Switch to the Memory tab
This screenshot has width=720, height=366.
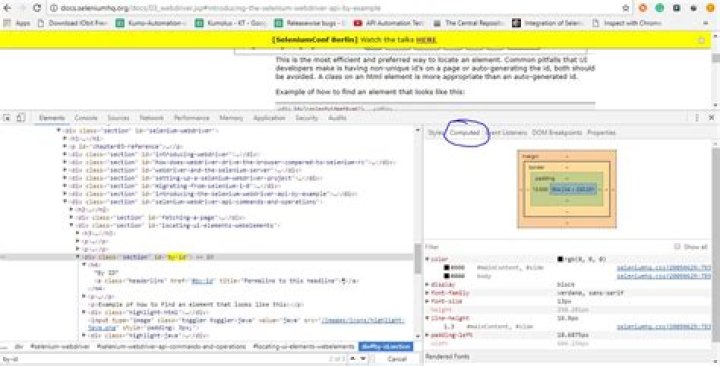coord(231,118)
